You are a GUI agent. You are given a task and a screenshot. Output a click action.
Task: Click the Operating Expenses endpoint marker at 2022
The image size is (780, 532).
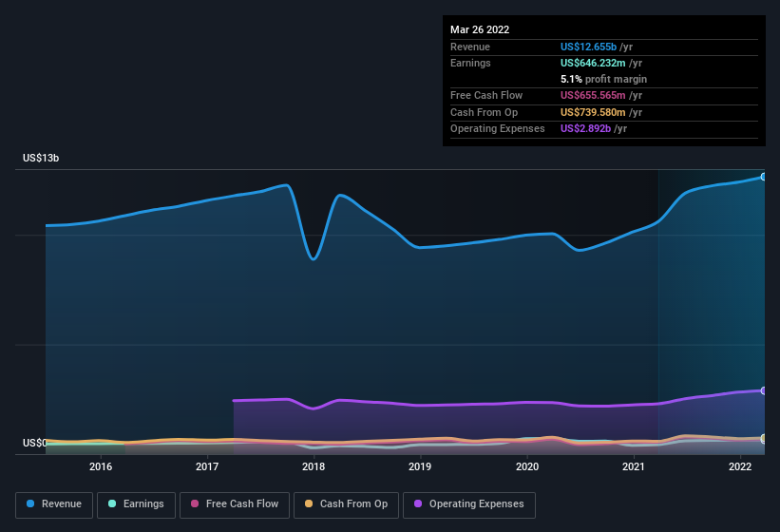(x=763, y=390)
